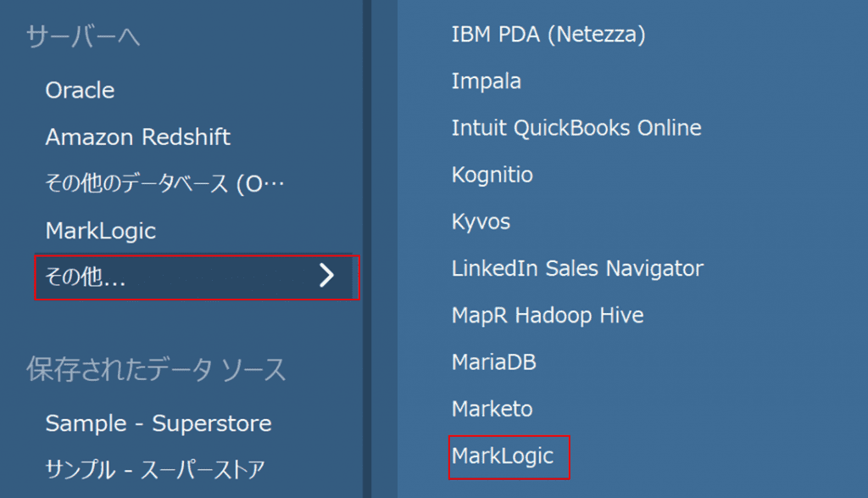The height and width of the screenshot is (498, 868).
Task: Select MapR Hadoop Hive connector
Action: [548, 316]
